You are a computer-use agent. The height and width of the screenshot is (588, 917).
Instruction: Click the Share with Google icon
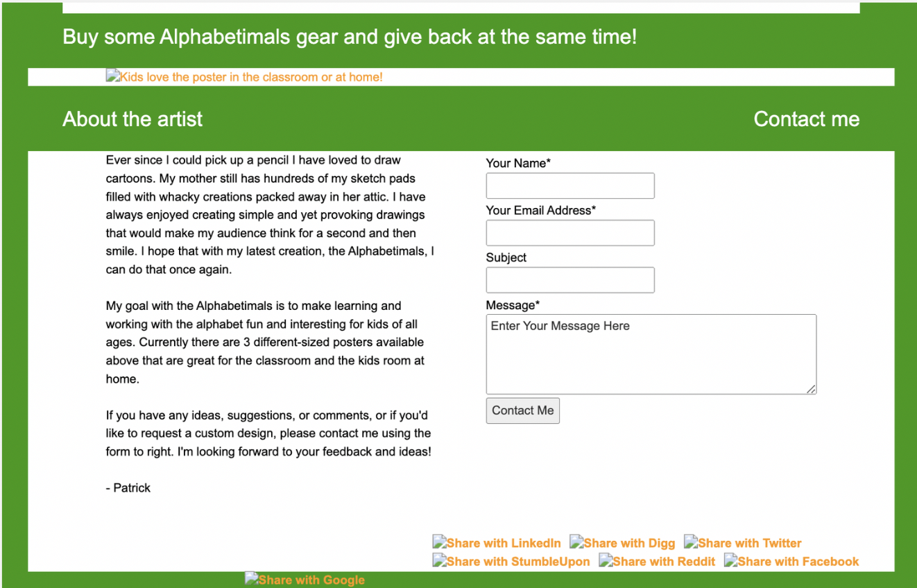(305, 580)
